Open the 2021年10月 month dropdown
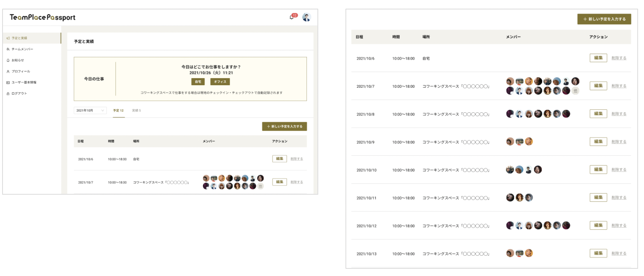The height and width of the screenshot is (276, 644). tap(90, 110)
